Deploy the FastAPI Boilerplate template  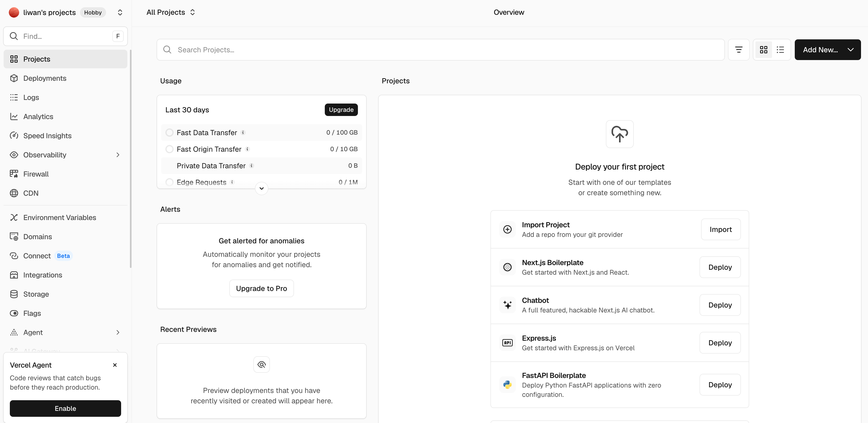coord(720,385)
